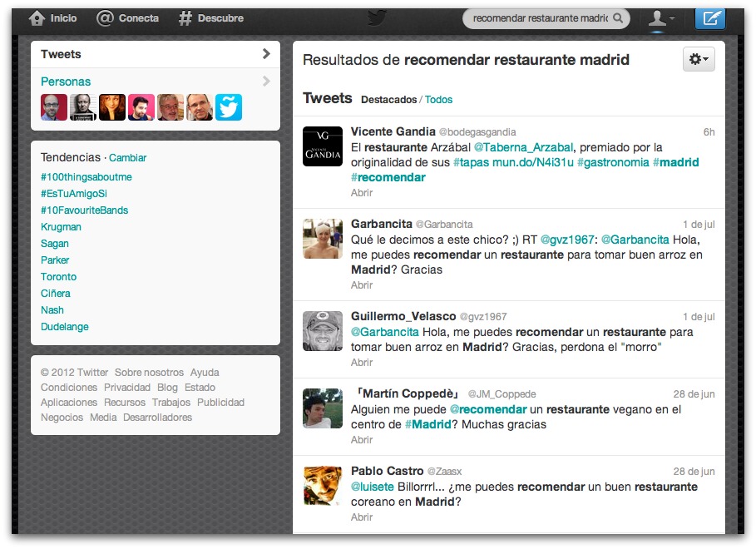Viewport: 756px width, 549px height.
Task: Show Todos tweets filter
Action: click(x=438, y=100)
